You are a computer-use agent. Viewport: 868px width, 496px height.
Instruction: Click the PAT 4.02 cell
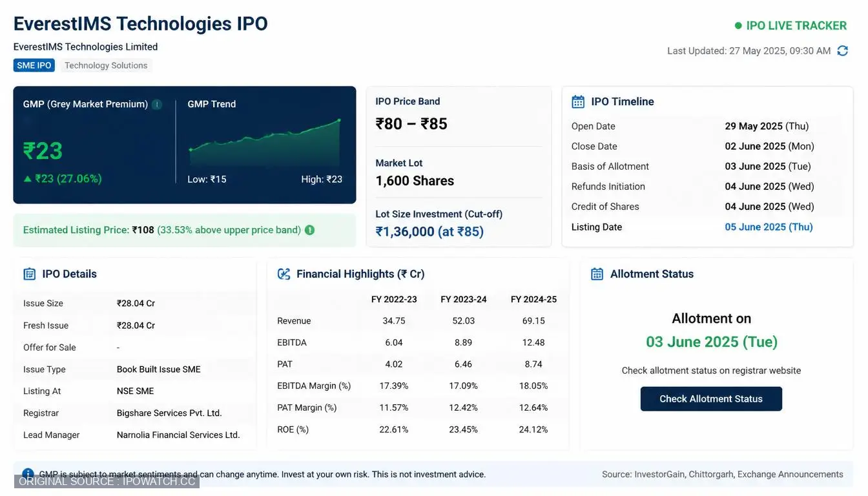coord(394,364)
